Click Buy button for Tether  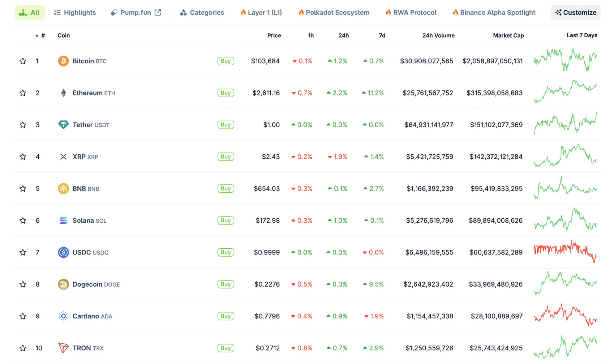point(226,125)
